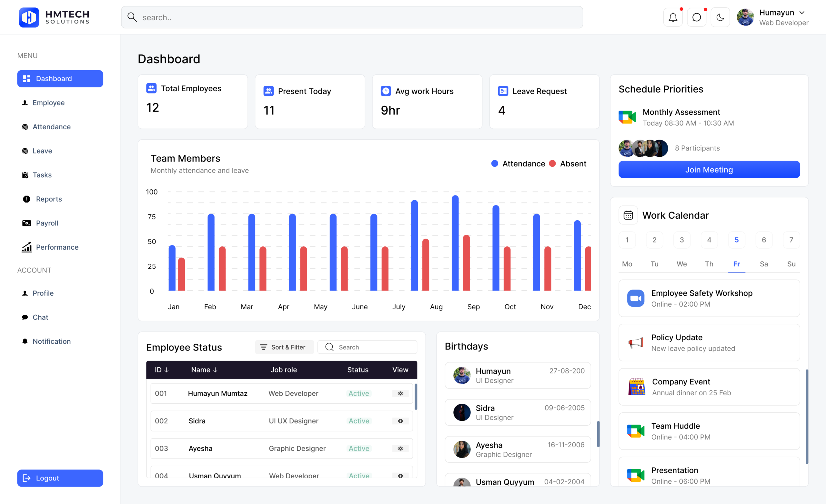The height and width of the screenshot is (504, 826).
Task: Sort the table by the ID column arrow
Action: coord(166,370)
